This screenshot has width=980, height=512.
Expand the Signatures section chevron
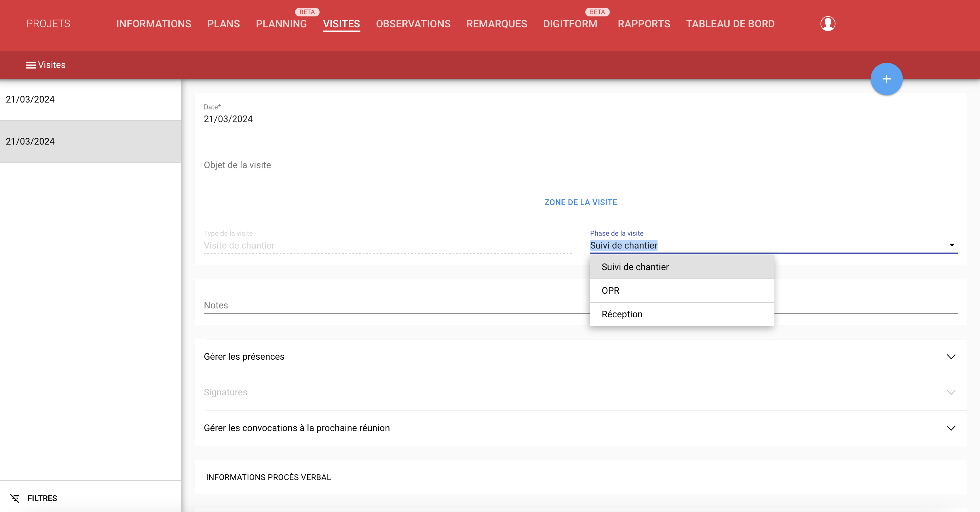pos(950,392)
